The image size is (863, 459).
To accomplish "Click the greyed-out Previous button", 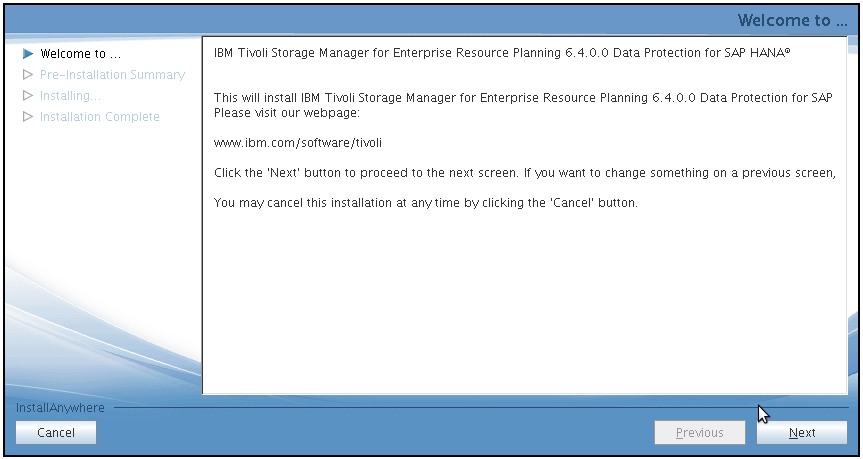I will 700,433.
